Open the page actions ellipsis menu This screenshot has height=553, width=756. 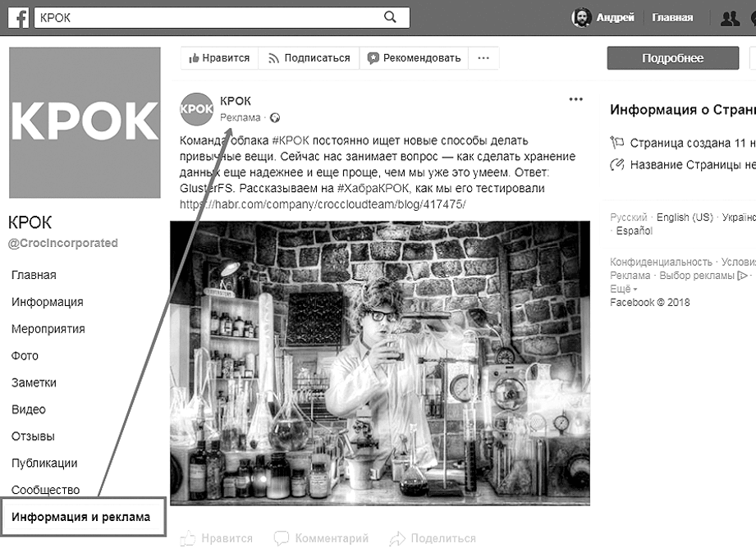tap(483, 58)
